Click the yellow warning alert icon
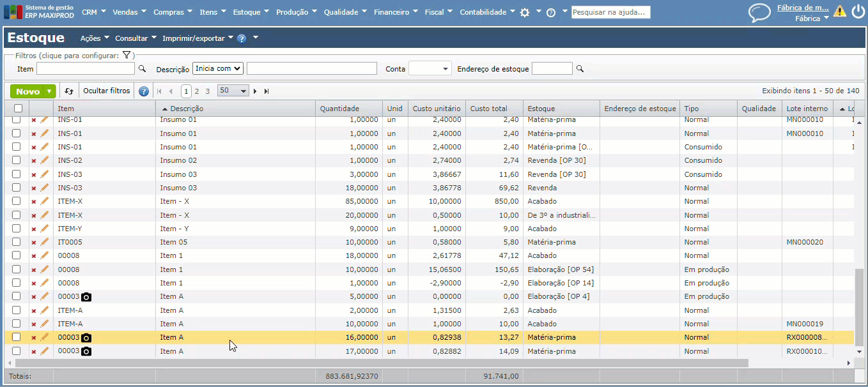Viewport: 868px width, 387px height. pyautogui.click(x=840, y=11)
